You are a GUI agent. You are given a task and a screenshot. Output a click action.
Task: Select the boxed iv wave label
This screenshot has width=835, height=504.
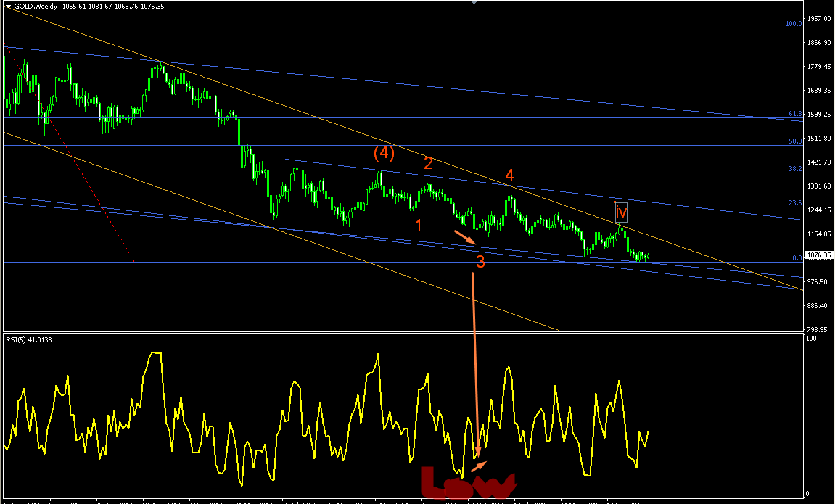click(621, 213)
